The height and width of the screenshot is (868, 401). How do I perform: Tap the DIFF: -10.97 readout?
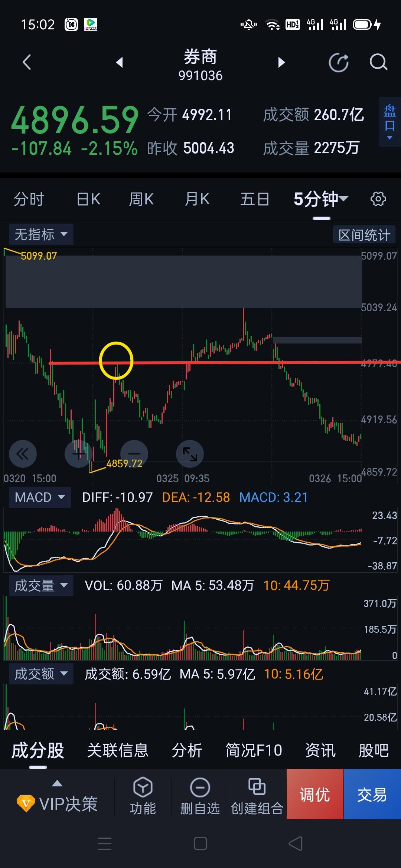coord(117,497)
